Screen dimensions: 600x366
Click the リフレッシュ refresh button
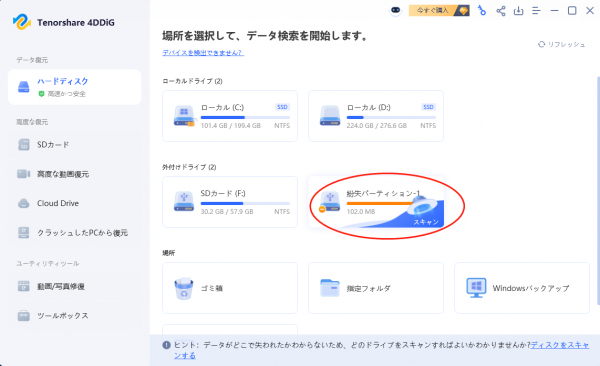pos(561,44)
